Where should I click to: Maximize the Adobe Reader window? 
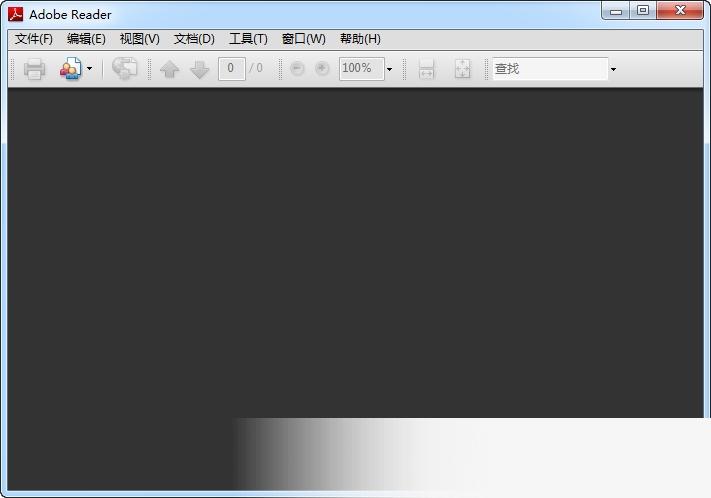643,11
